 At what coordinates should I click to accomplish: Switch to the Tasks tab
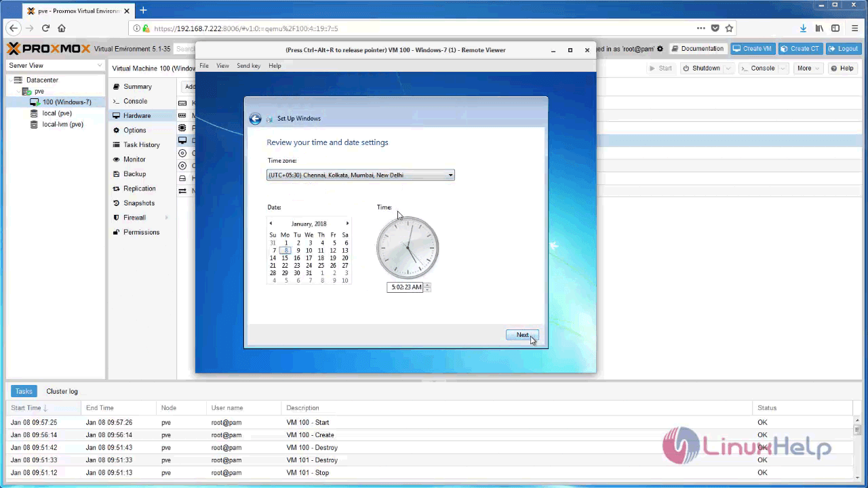[x=24, y=391]
